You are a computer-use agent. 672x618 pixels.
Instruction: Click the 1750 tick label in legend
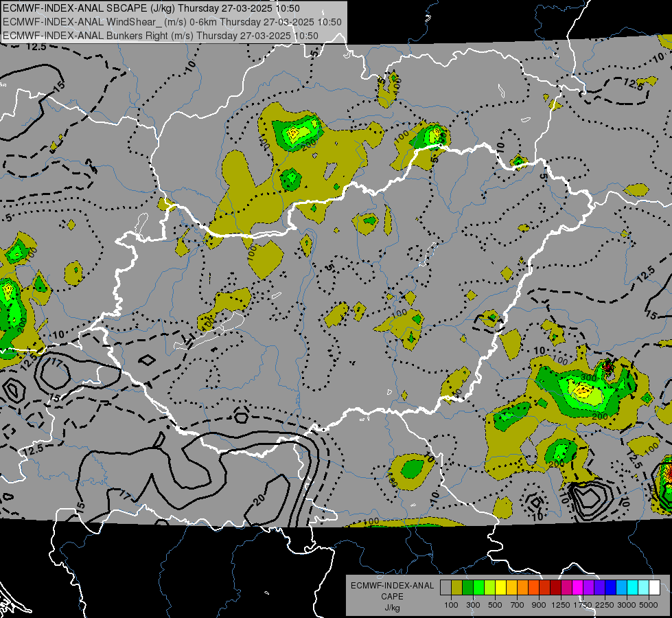583,605
